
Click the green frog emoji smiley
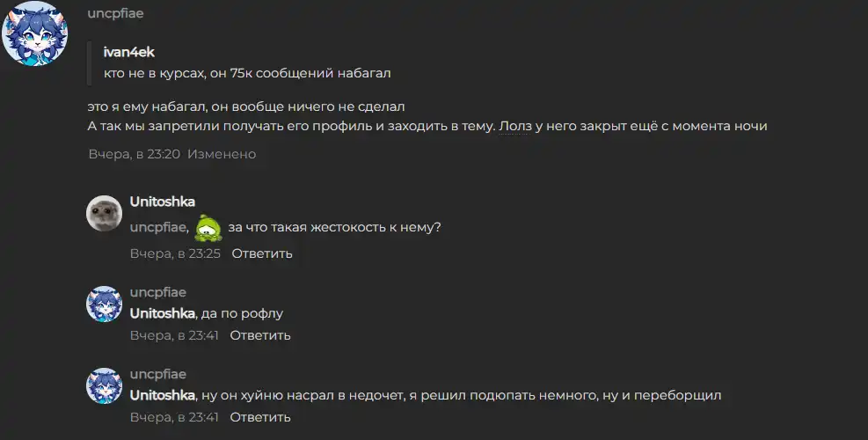[208, 228]
